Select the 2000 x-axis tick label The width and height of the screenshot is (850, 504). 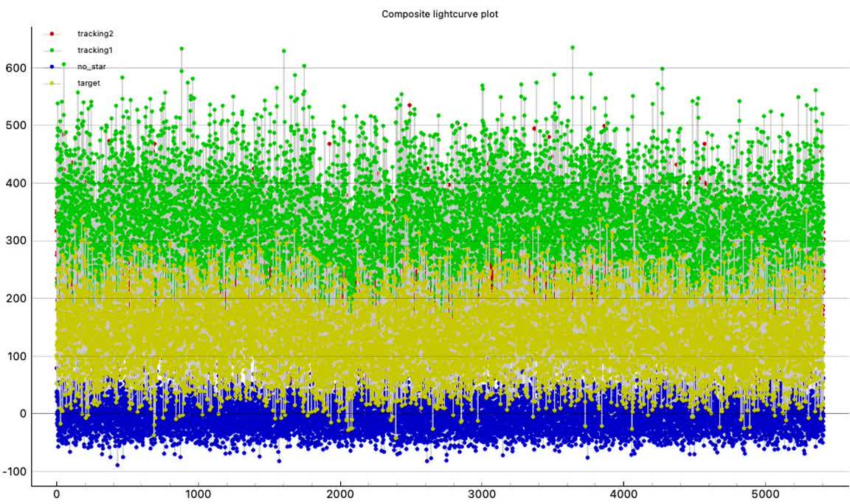click(340, 494)
